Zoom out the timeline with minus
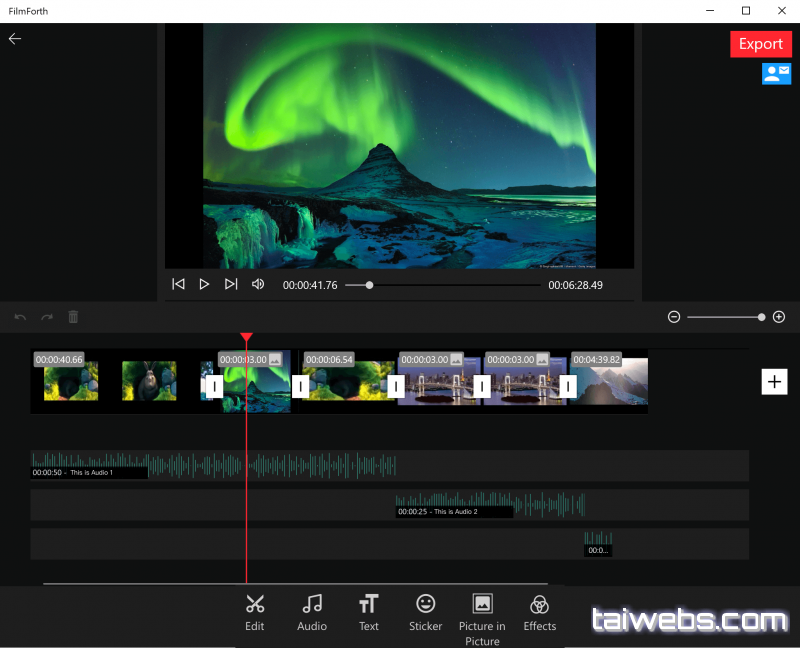 coord(674,317)
